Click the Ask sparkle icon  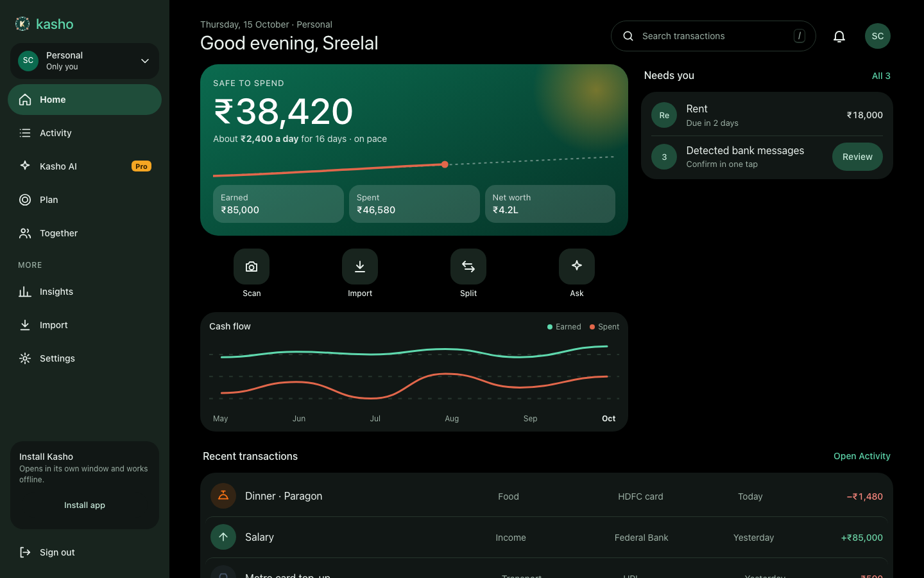(x=577, y=267)
